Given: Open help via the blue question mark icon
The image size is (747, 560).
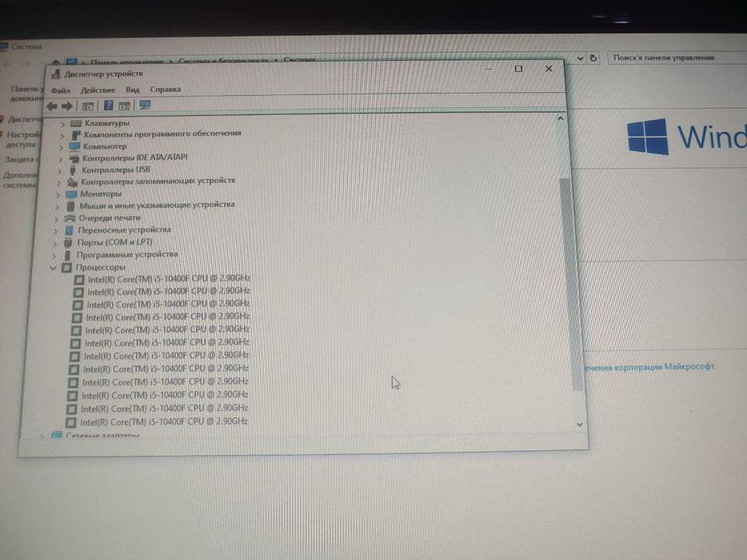Looking at the screenshot, I should pos(109,106).
